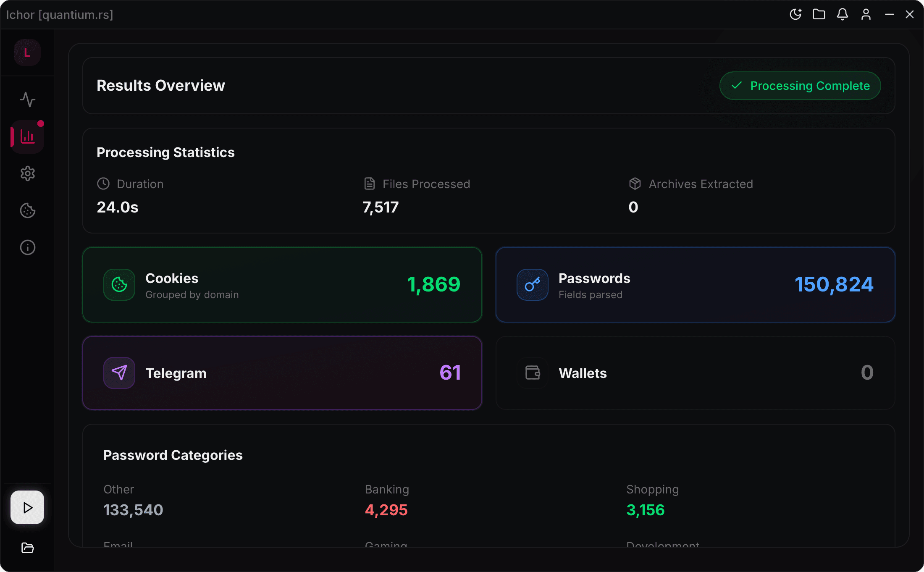Click the Processing Complete status badge
Viewport: 924px width, 572px height.
[800, 86]
